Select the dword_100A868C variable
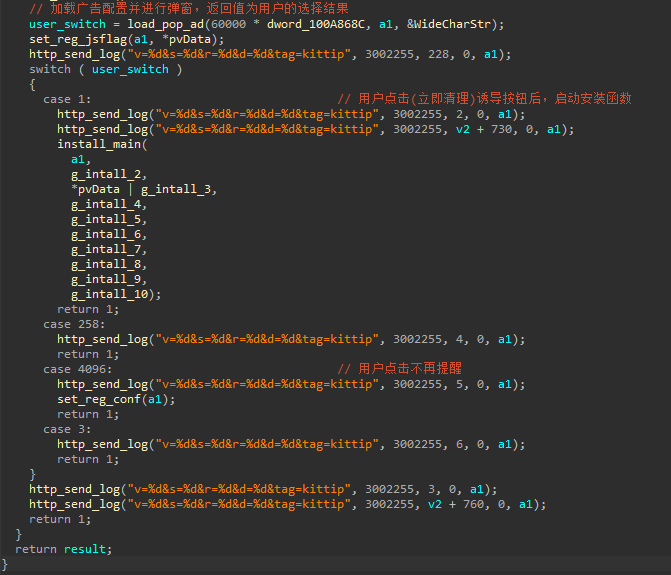This screenshot has width=671, height=575. (x=316, y=24)
